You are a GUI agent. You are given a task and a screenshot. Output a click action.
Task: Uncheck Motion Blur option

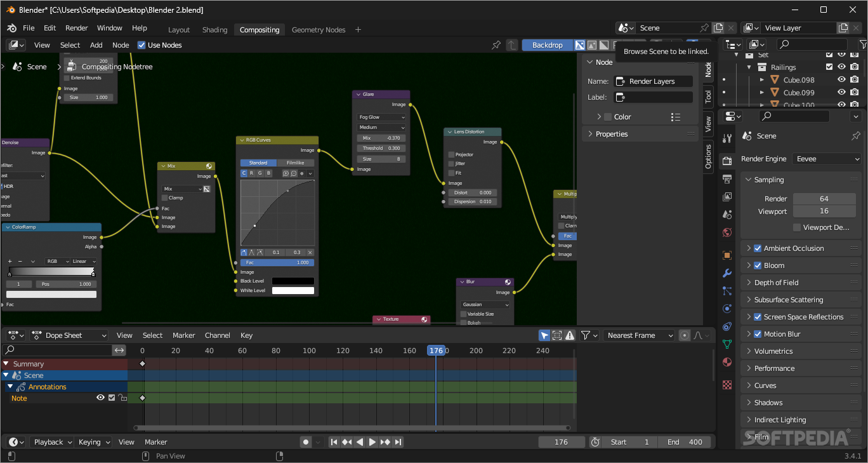[758, 334]
